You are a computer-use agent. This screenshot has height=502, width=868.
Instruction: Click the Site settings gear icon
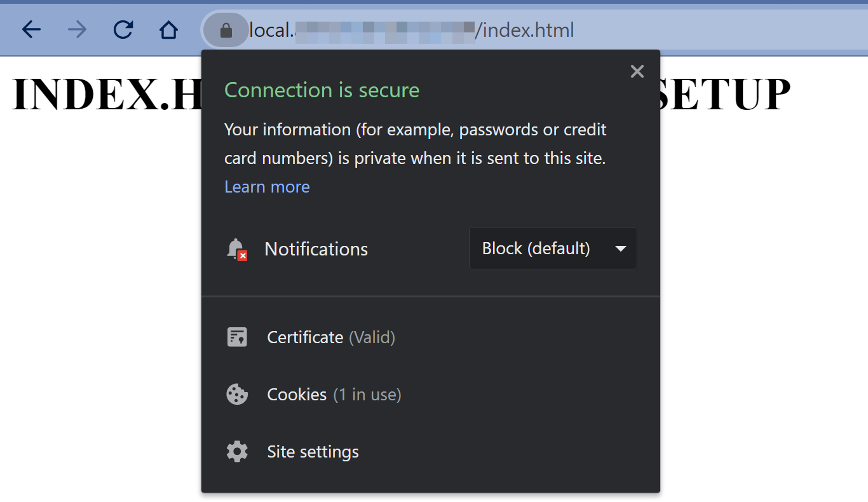[x=237, y=452]
